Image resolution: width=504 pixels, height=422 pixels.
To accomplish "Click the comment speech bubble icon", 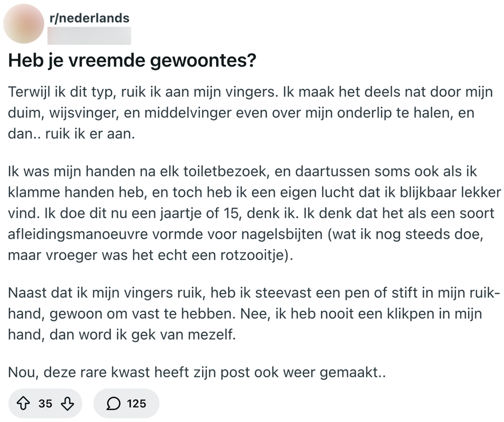I will tap(113, 404).
